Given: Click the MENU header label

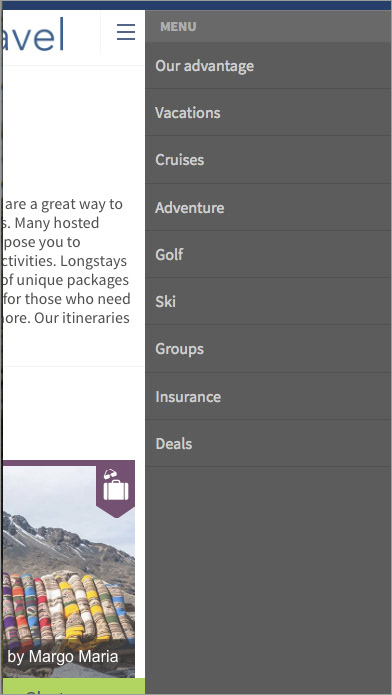Looking at the screenshot, I should tap(178, 27).
